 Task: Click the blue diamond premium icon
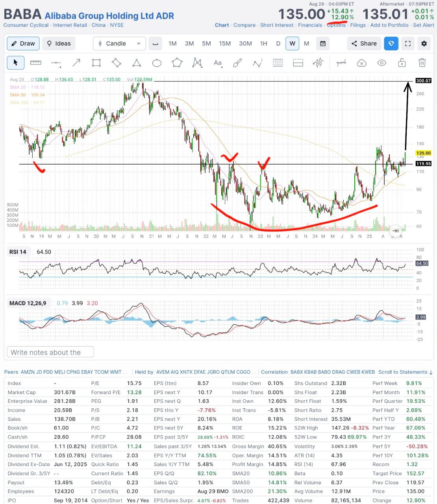[x=391, y=44]
